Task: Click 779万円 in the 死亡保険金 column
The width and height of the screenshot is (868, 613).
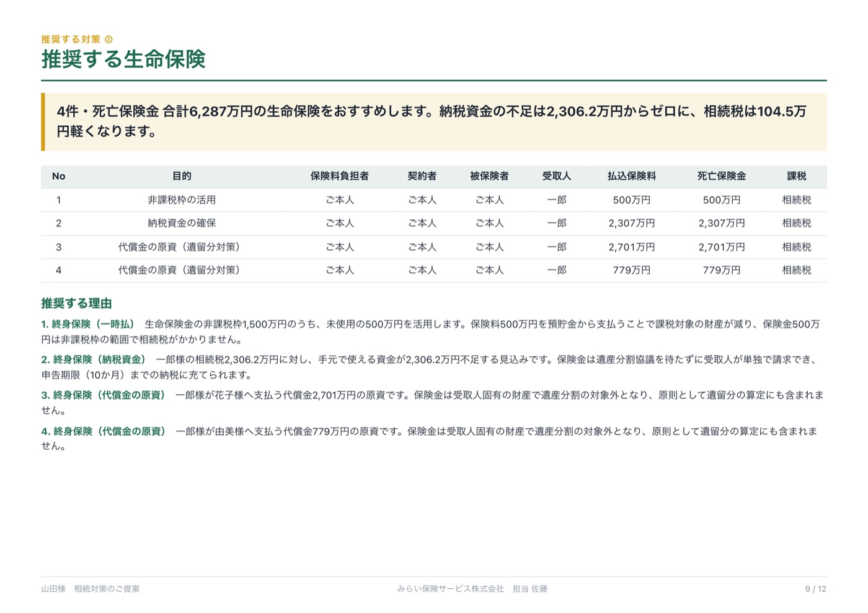Action: [x=722, y=270]
